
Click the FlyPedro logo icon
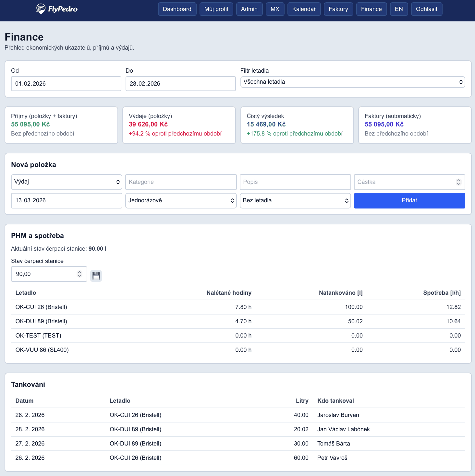tap(41, 9)
